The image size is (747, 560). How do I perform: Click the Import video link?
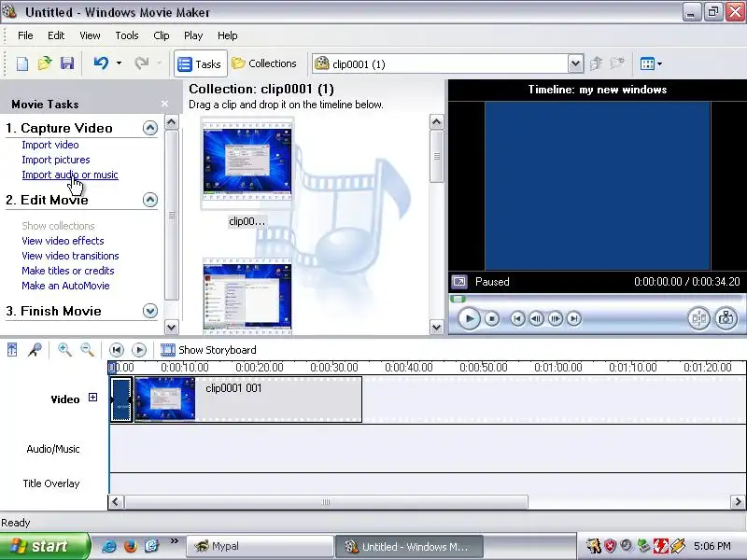(x=50, y=145)
